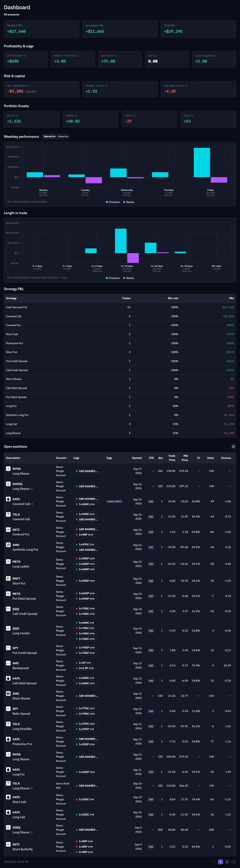Image resolution: width=240 pixels, height=868 pixels.
Task: Click the diamond icon beside AAPL Covered Call
Action: (32, 504)
